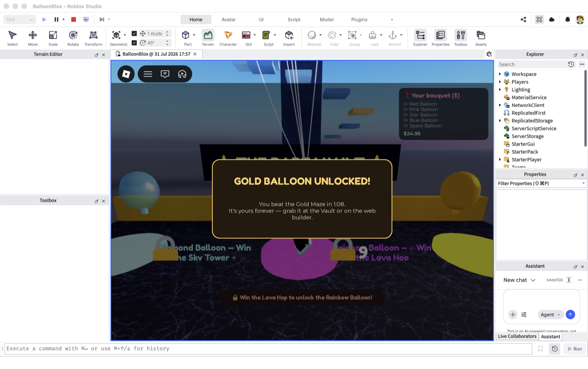This screenshot has height=369, width=588.
Task: Select ServerScriptService in Explorer
Action: [534, 129]
